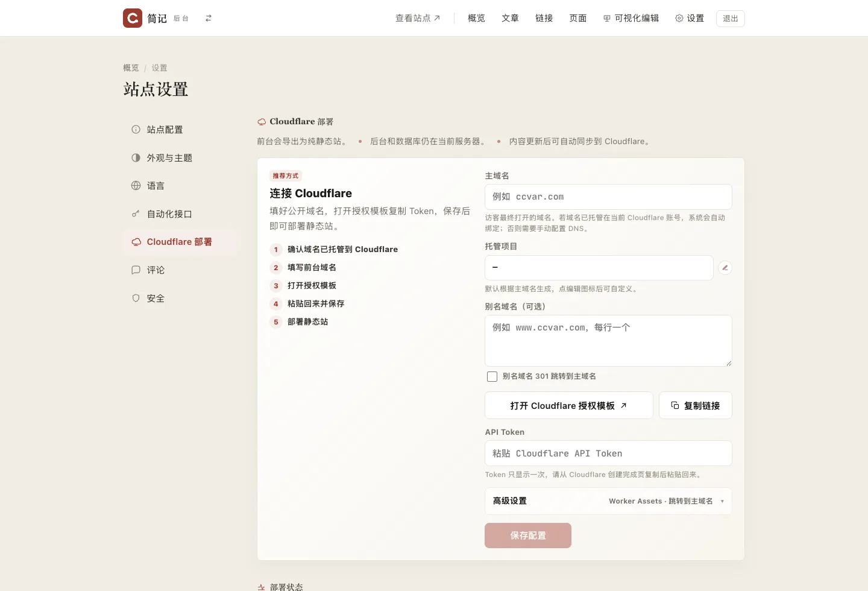Viewport: 868px width, 591px height.
Task: Click the switch arrows icon beside 后台
Action: 209,18
